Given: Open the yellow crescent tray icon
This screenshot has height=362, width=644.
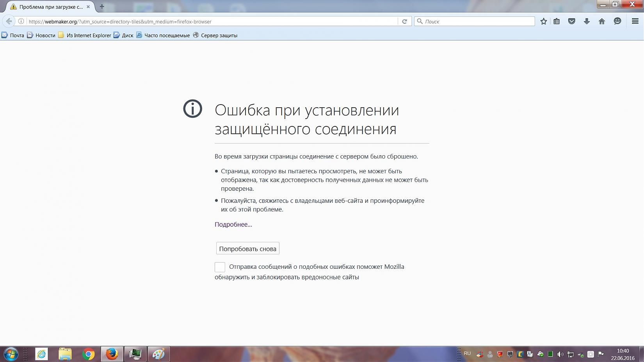Looking at the screenshot, I should 520,354.
